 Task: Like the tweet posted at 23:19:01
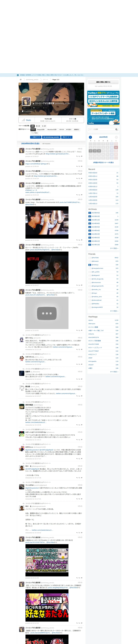(x=82, y=330)
